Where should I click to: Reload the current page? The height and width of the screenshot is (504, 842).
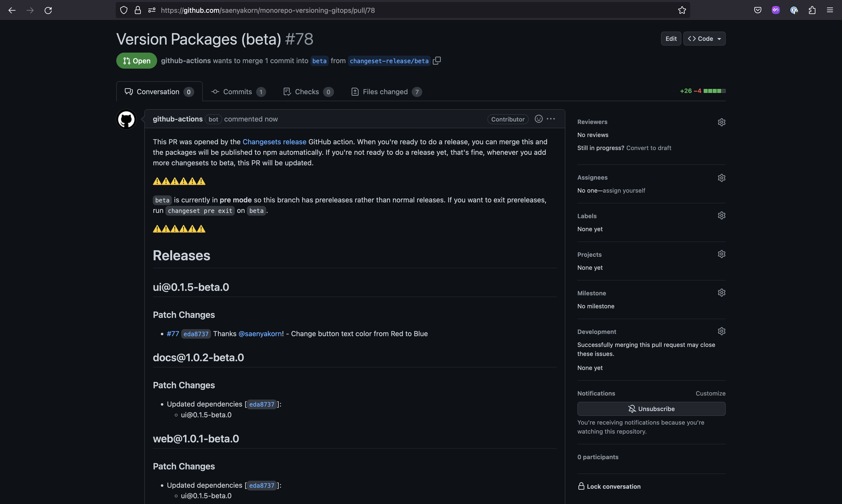point(48,10)
